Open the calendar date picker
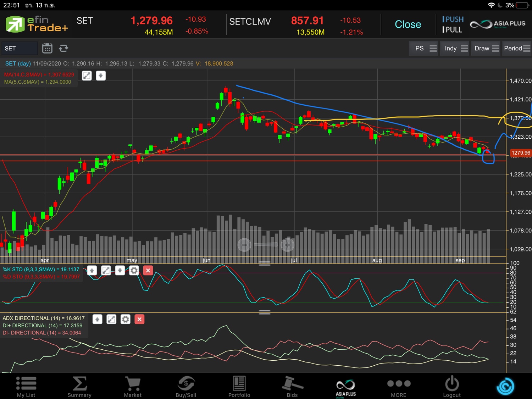The image size is (532, 399). (x=47, y=48)
